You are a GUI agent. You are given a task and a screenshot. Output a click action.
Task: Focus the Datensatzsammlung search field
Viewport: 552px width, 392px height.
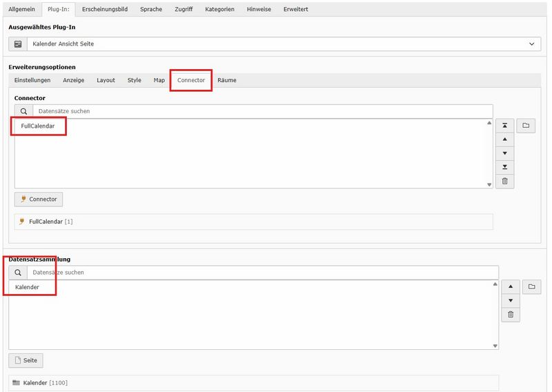coord(262,273)
